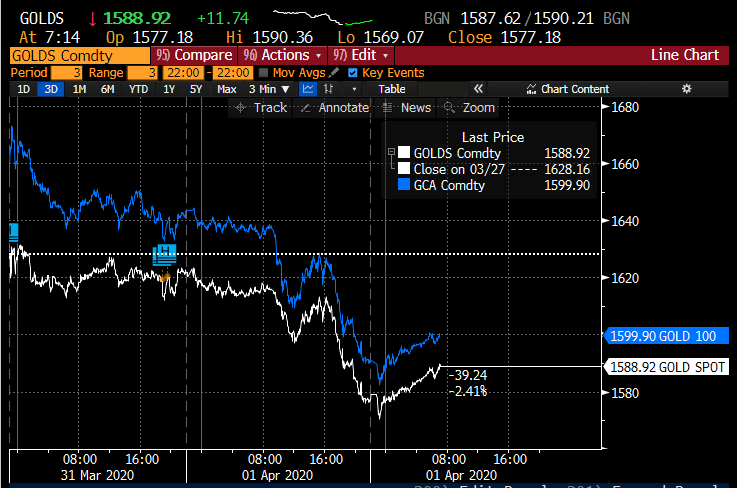
Task: Open chart settings gear icon
Action: click(x=686, y=89)
